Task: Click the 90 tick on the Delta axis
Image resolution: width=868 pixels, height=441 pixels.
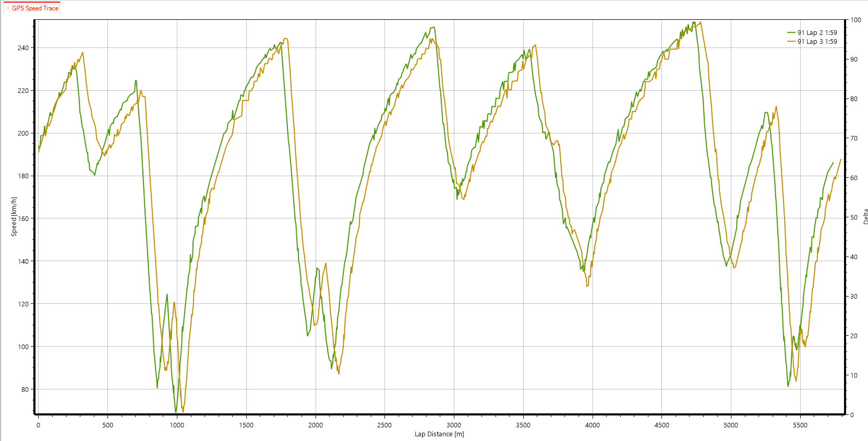Action: (854, 59)
